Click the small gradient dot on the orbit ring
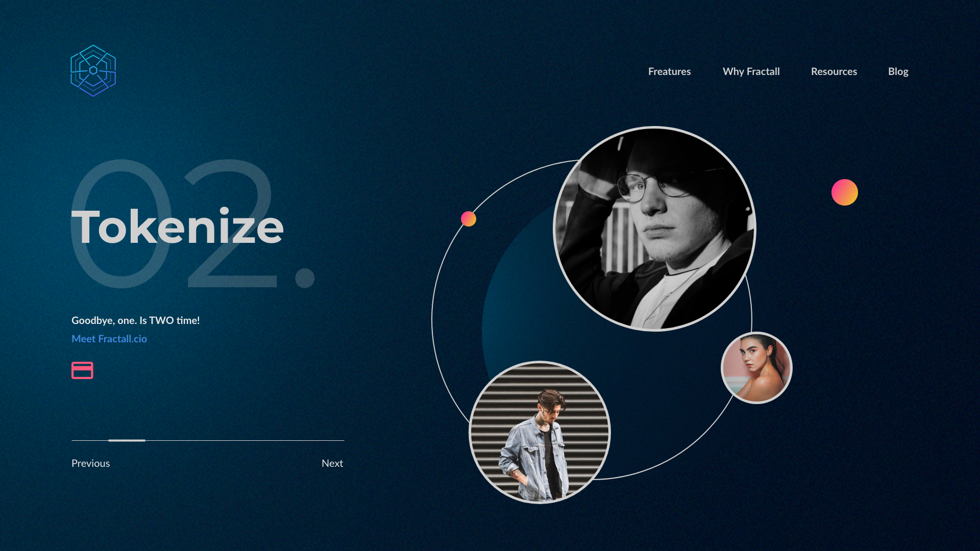Screen dimensions: 980x551 [469, 219]
